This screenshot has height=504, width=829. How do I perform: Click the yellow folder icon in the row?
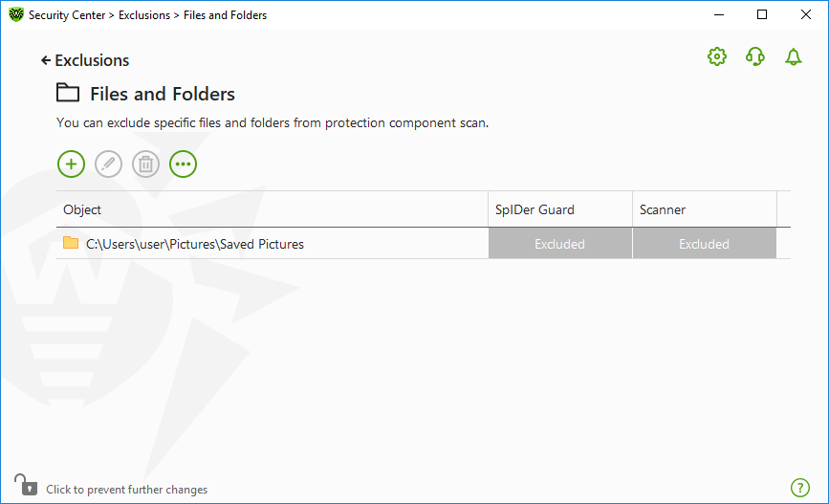pos(71,243)
